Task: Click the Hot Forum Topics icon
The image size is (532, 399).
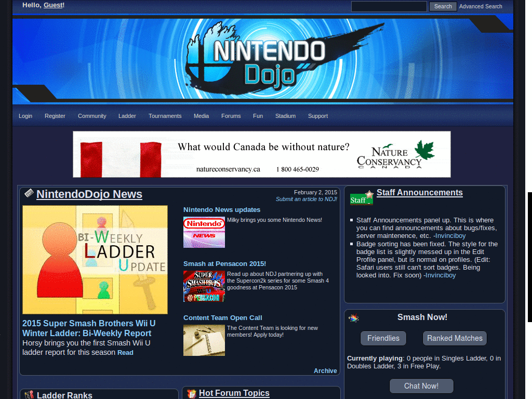Action: [192, 394]
